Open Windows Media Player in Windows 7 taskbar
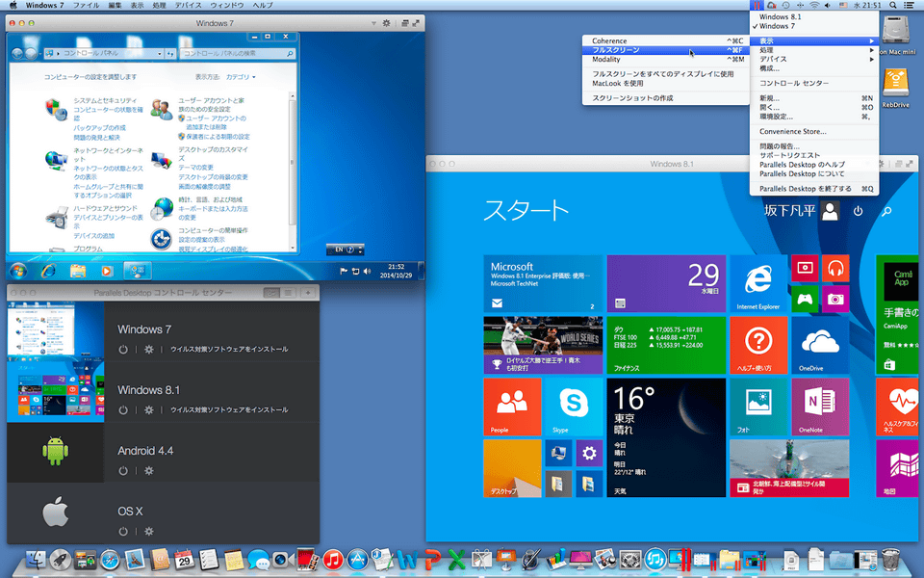 coord(107,271)
